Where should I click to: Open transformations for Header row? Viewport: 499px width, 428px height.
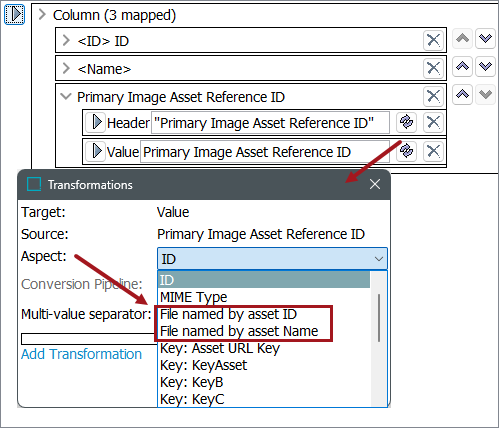(x=406, y=122)
